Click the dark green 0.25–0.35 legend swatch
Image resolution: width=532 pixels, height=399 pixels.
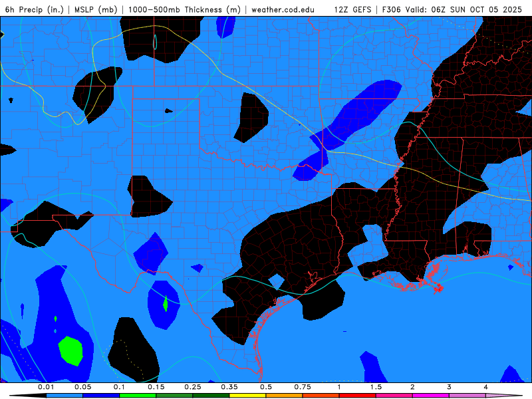coord(211,396)
